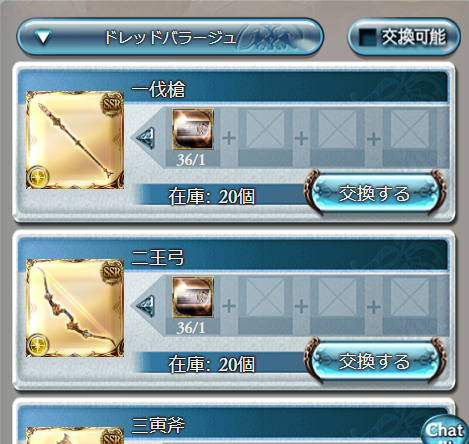Enable the 交換可能 filter checkbox
The width and height of the screenshot is (469, 444).
pyautogui.click(x=368, y=37)
